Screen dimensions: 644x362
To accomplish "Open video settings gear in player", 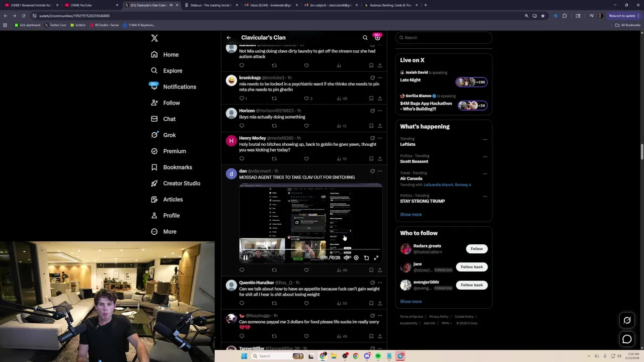I will point(356,257).
